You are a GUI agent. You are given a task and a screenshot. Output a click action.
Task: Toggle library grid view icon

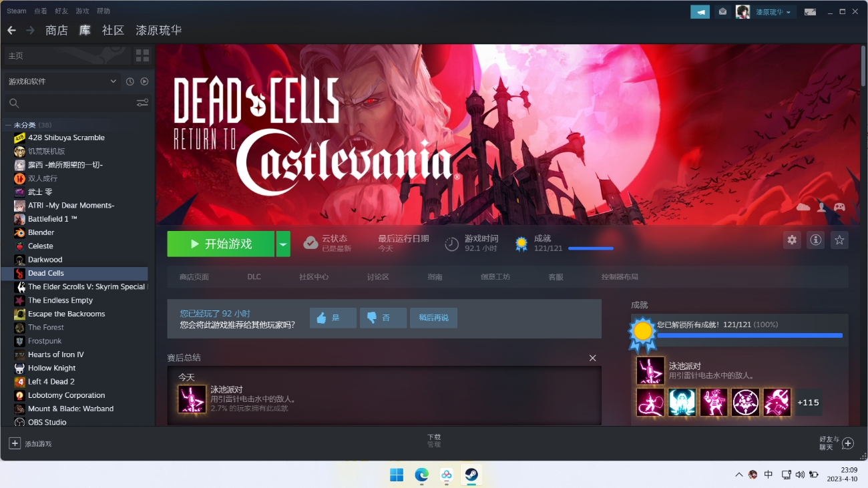pos(143,55)
